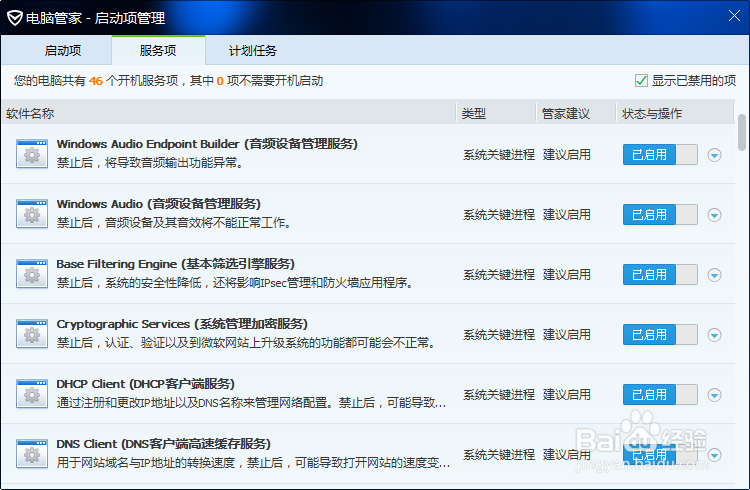The width and height of the screenshot is (750, 490).
Task: Open the dropdown arrow beside Windows Audio
Action: point(715,215)
